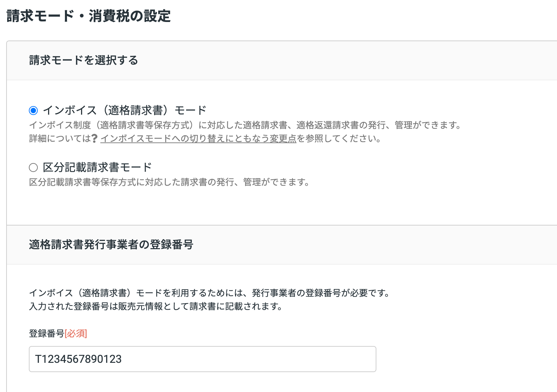
Task: Click the 請求モード・消費税の設定 page title
Action: [89, 16]
